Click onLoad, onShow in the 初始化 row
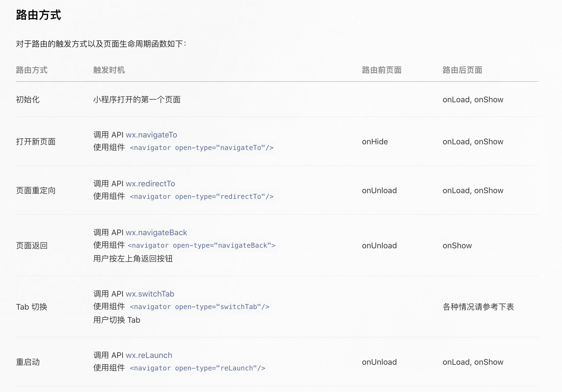 click(x=473, y=100)
